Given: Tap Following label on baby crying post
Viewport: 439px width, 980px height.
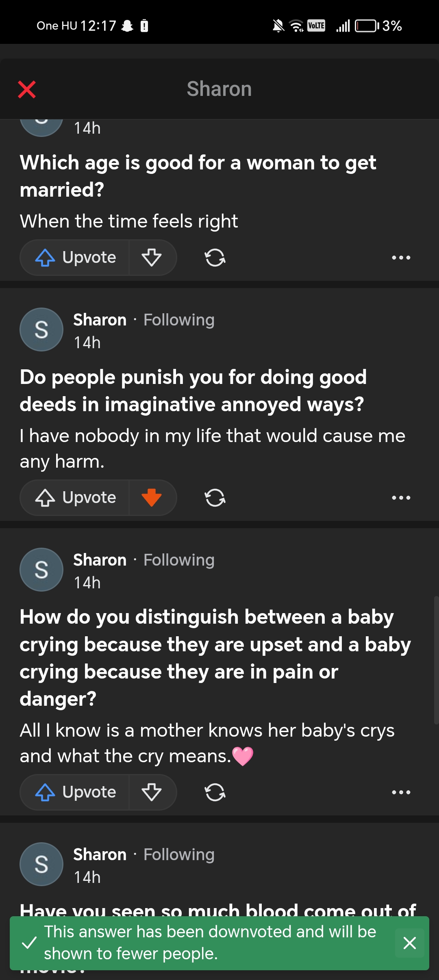Looking at the screenshot, I should point(179,560).
